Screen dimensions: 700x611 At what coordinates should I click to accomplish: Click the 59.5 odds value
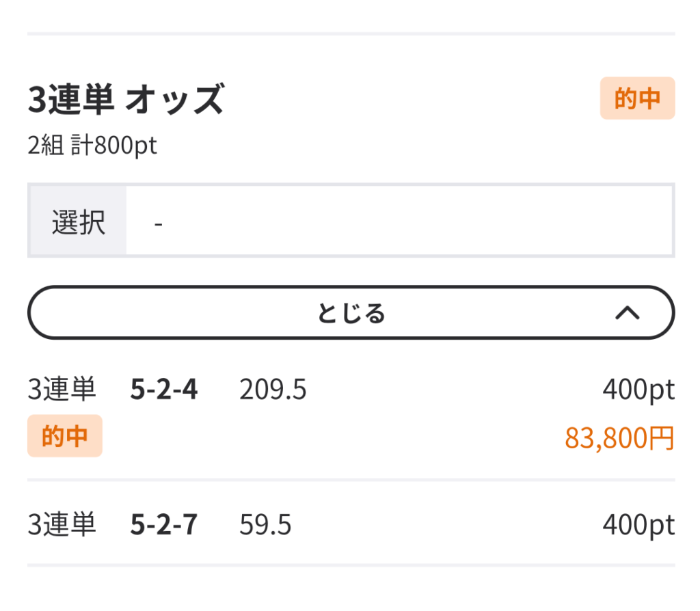tap(265, 525)
